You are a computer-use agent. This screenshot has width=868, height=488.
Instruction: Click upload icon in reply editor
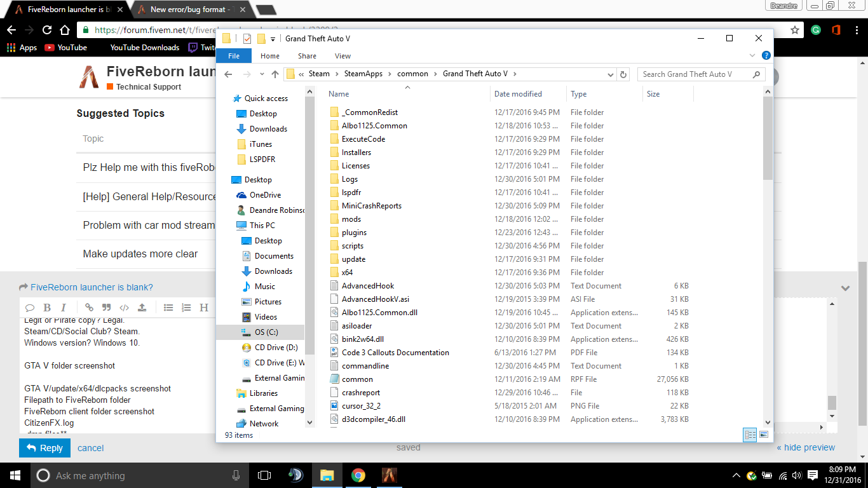[x=142, y=308]
